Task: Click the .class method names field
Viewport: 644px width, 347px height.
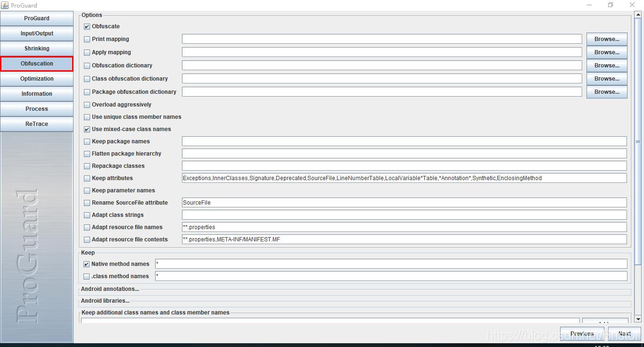Action: [x=391, y=276]
